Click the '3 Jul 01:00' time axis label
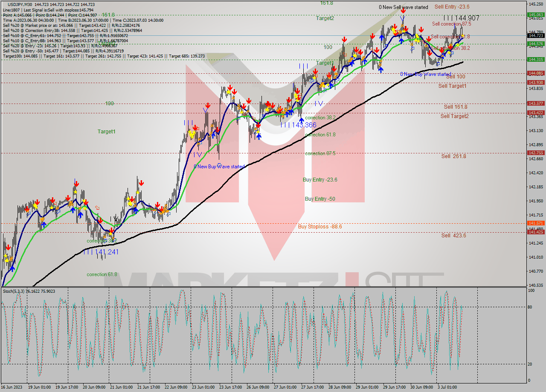Image resolution: width=546 pixels, height=392 pixels. 448,387
